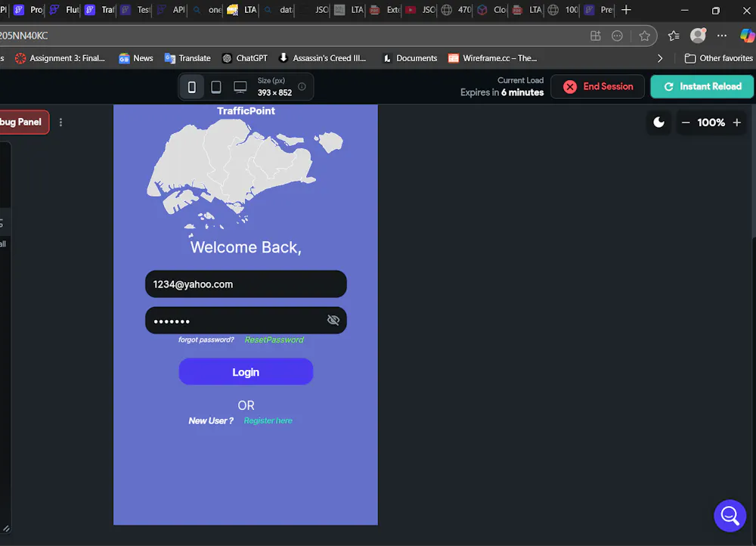Image resolution: width=756 pixels, height=546 pixels.
Task: Open the Assignment 3: Final bookmark
Action: [60, 58]
